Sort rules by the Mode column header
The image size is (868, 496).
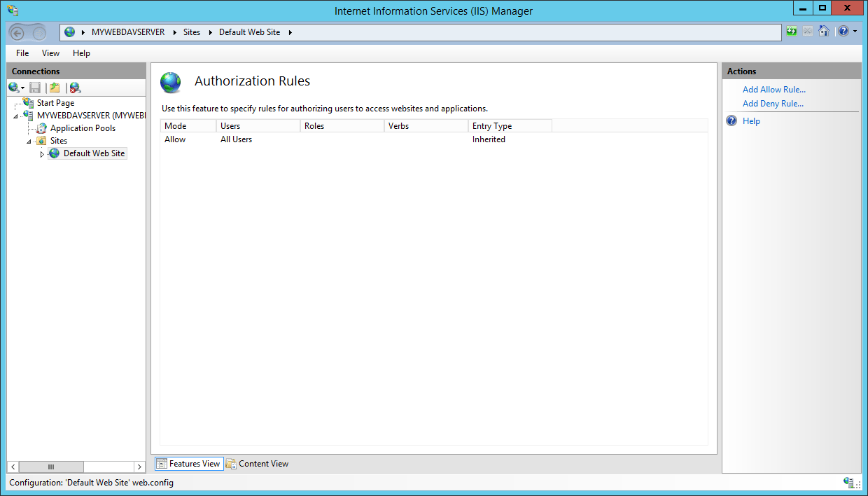[x=188, y=126]
